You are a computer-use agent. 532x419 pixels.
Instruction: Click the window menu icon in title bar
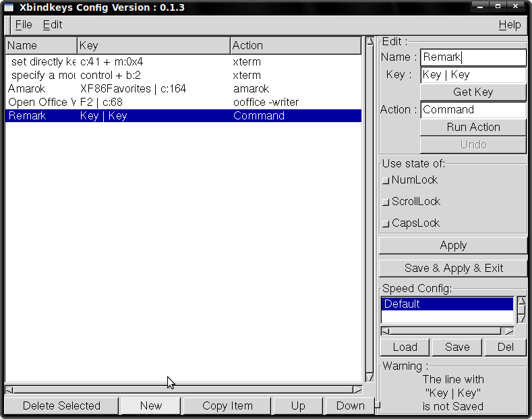9,7
